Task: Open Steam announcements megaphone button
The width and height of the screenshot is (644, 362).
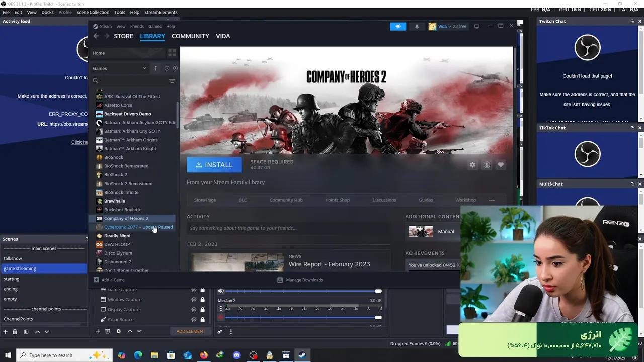Action: point(397,27)
